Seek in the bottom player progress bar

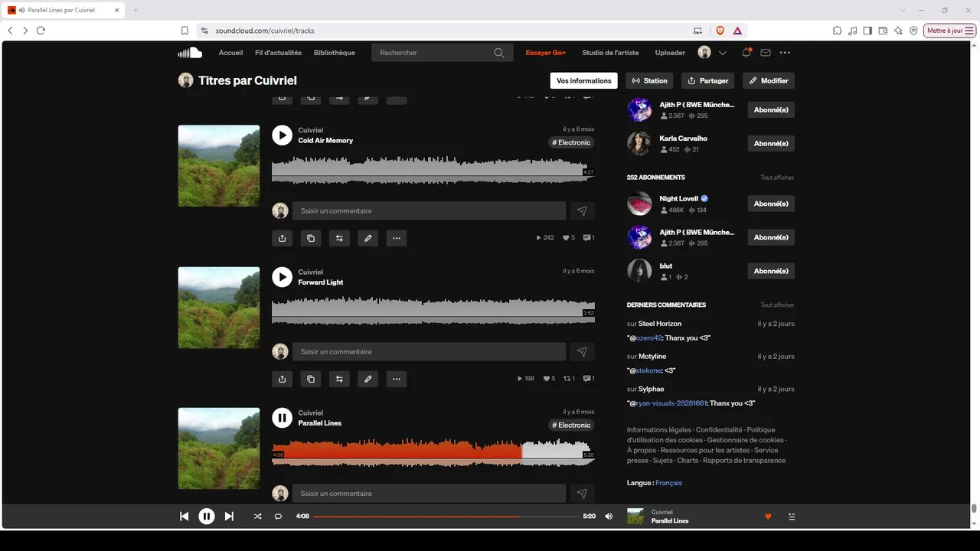[446, 517]
